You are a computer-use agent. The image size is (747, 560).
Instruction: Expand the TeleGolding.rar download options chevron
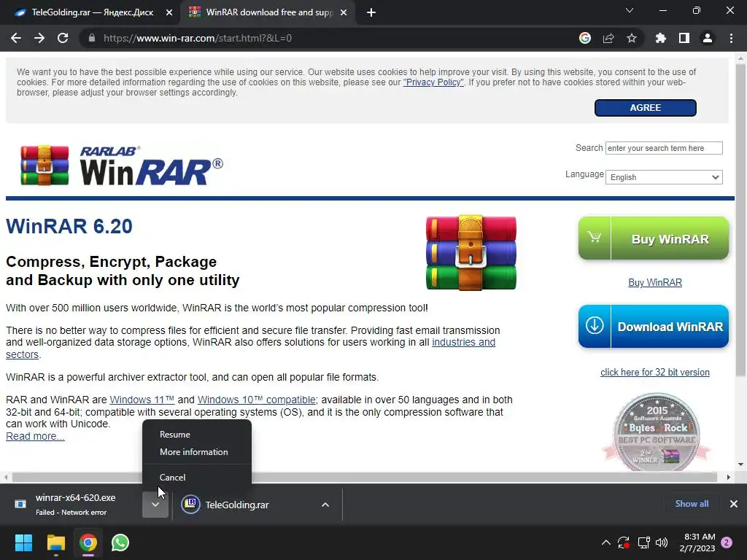coord(325,505)
